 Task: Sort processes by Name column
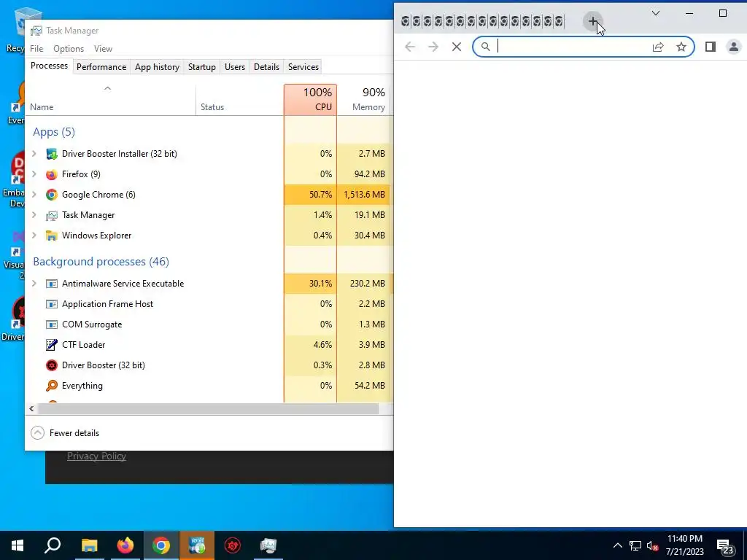pos(111,99)
